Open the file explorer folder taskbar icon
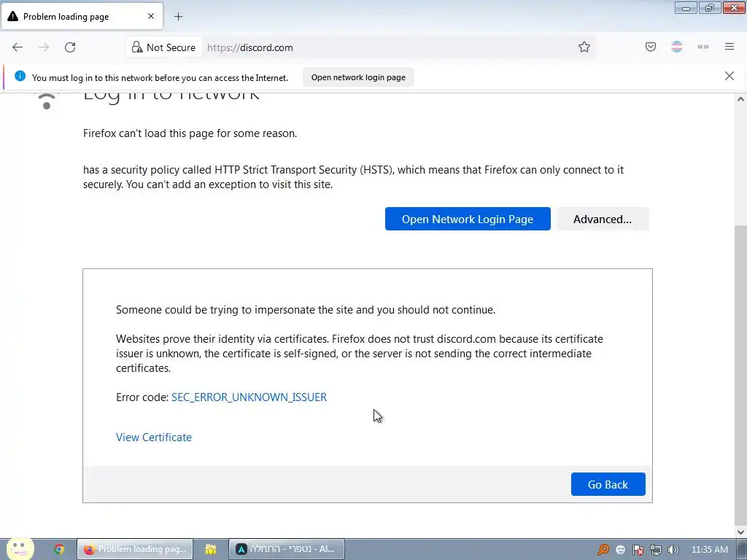This screenshot has height=560, width=747. point(211,549)
